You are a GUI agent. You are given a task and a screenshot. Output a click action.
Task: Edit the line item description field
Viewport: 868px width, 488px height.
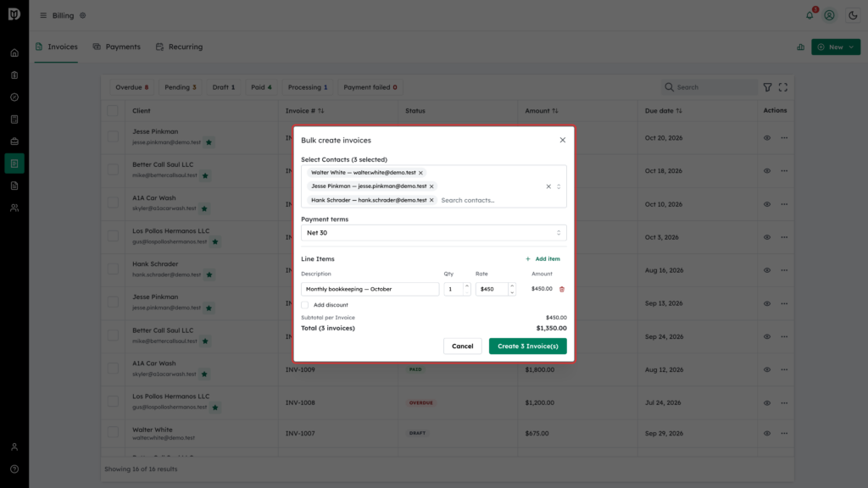[x=370, y=290]
